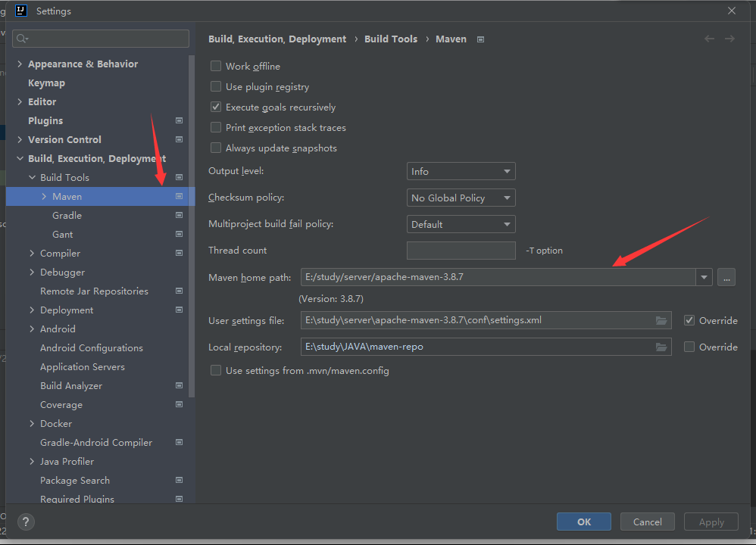Open the Checksum policy dropdown
The image size is (756, 545).
pyautogui.click(x=461, y=198)
